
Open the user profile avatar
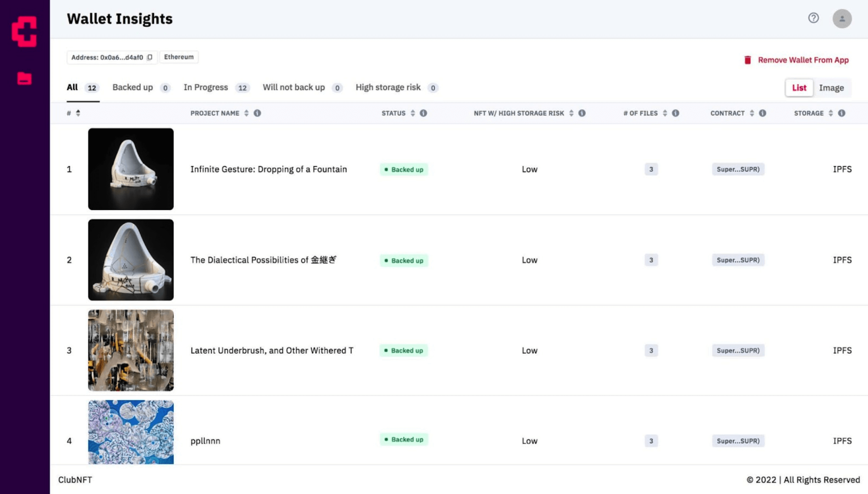[842, 19]
